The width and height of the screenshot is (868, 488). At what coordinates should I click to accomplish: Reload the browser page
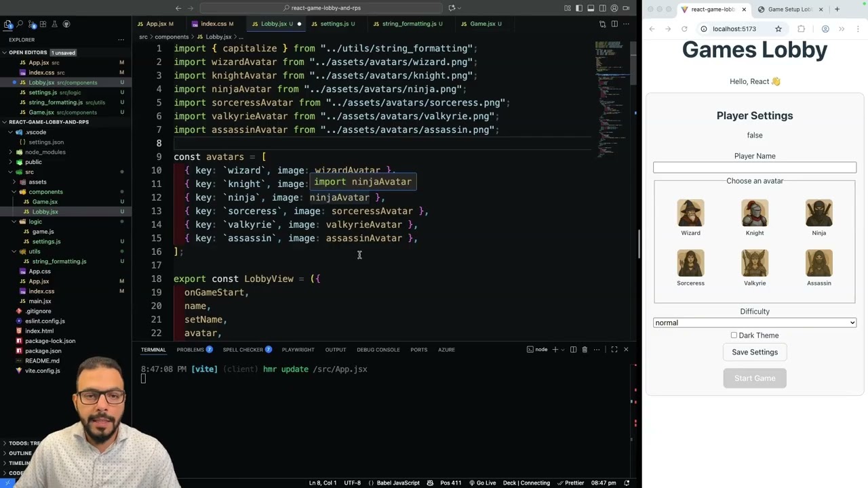point(684,29)
